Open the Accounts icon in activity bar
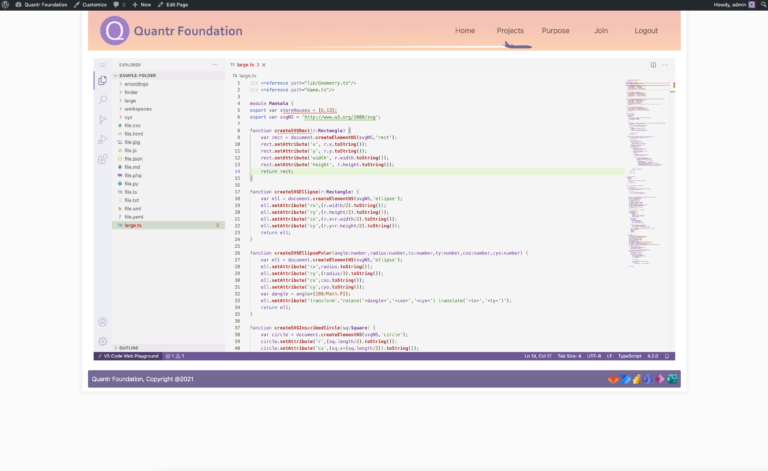 (x=102, y=322)
